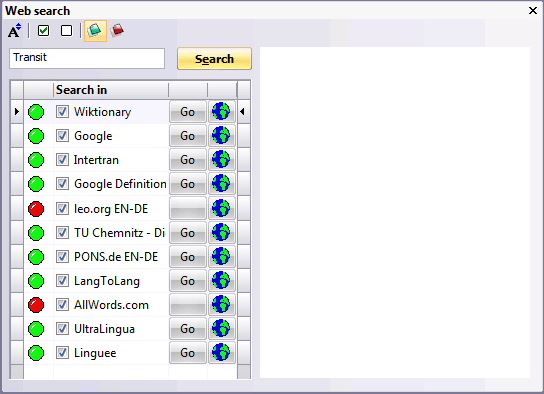Open AllWords.com globe icon
The height and width of the screenshot is (394, 544).
221,305
